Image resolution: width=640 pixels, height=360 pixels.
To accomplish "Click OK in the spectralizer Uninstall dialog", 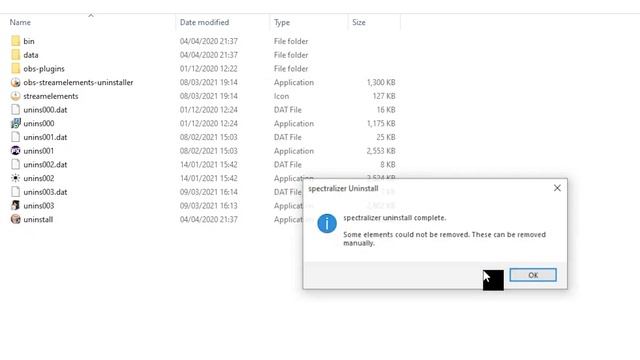I will pyautogui.click(x=533, y=275).
